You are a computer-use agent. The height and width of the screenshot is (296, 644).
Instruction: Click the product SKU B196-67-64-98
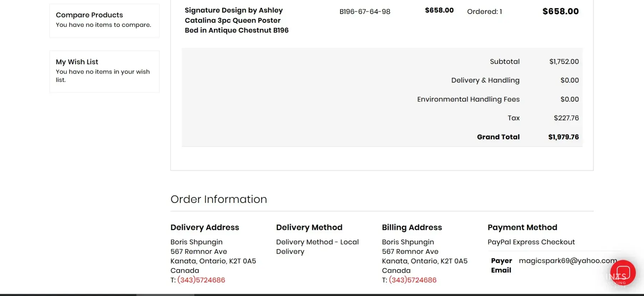tap(365, 11)
